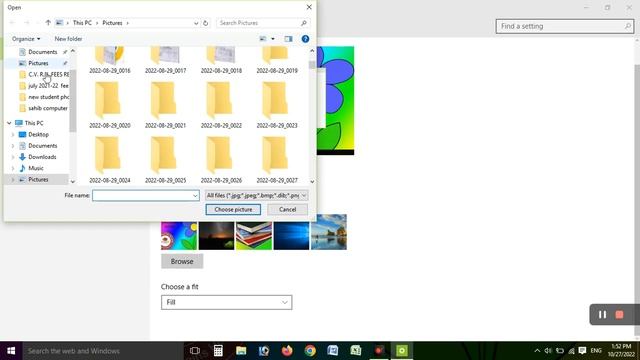The height and width of the screenshot is (360, 640).
Task: Open C.V. R.N. FEES folder in sidebar
Action: (x=44, y=74)
